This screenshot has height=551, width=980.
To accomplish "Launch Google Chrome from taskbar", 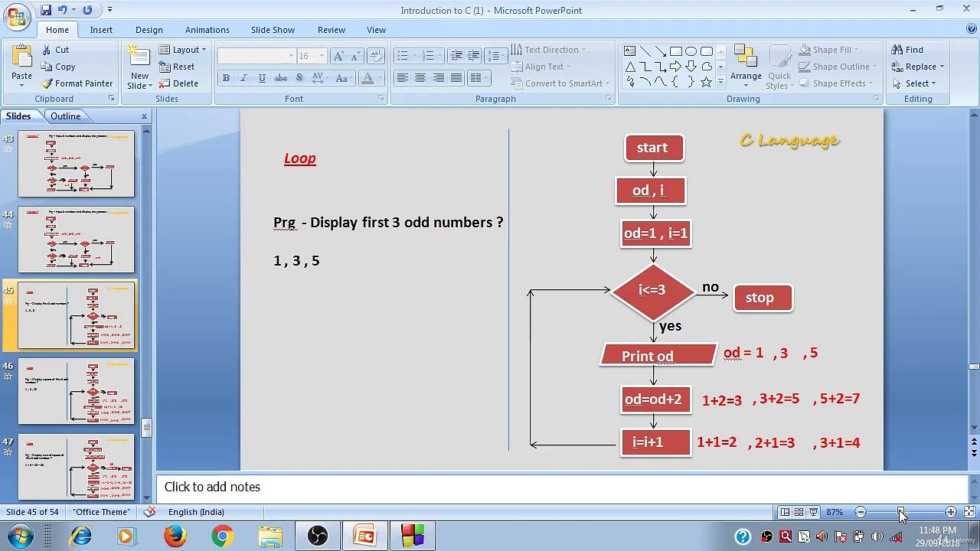I will click(x=223, y=536).
